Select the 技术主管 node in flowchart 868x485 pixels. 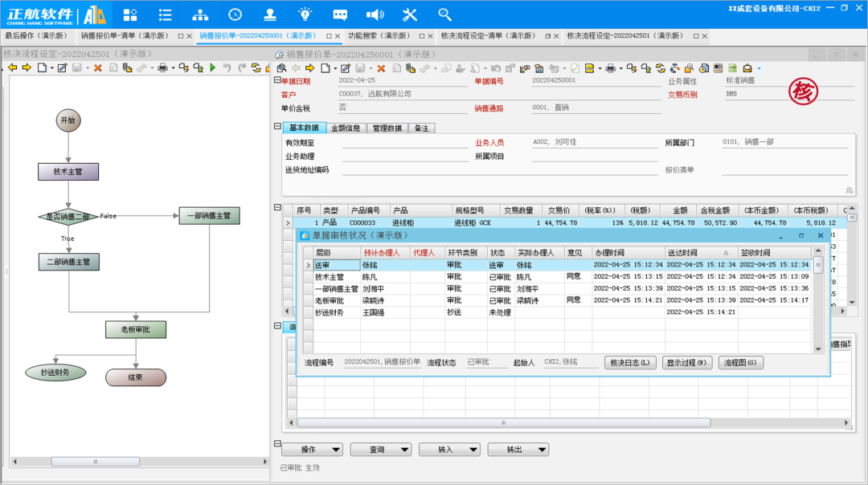point(68,172)
